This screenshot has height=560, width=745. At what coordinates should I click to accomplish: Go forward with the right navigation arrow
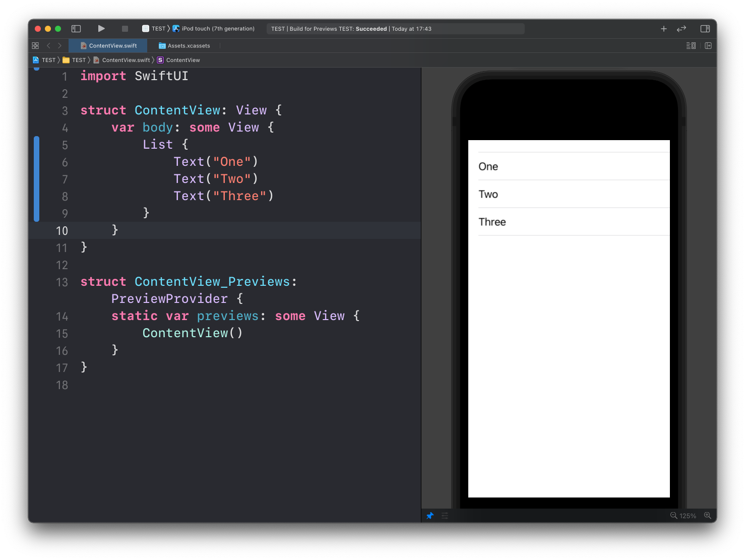[x=60, y=46]
